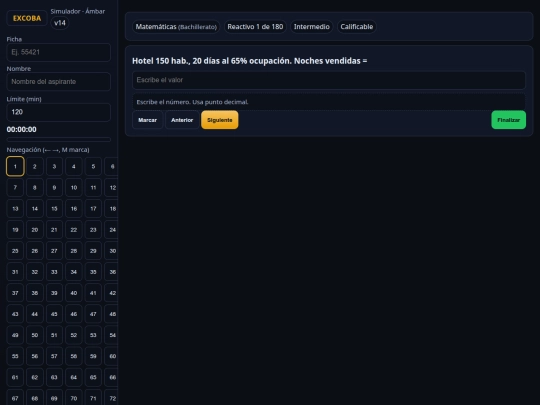Viewport: 540px width, 405px height.
Task: Navigate to question 46
Action: pyautogui.click(x=74, y=314)
